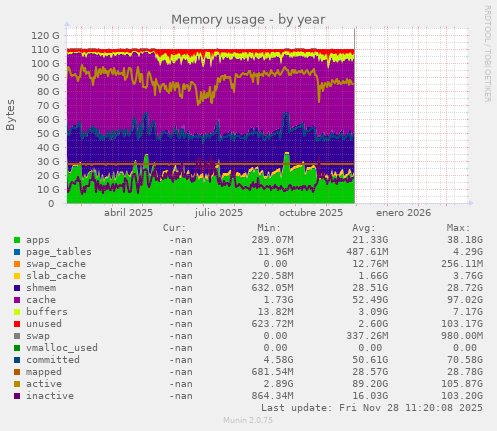Image resolution: width=497 pixels, height=431 pixels.
Task: Select the 'slab_cache' legend label
Action: 56,276
